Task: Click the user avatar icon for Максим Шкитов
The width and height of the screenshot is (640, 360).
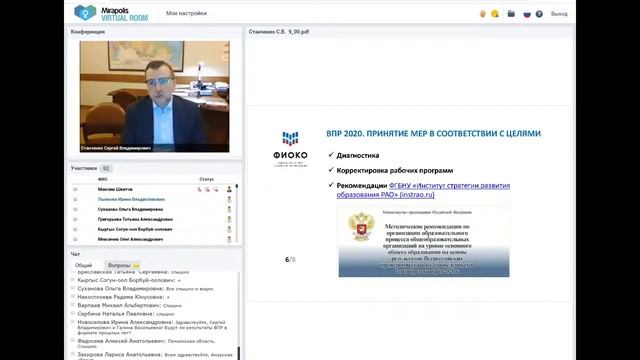Action: pos(229,189)
